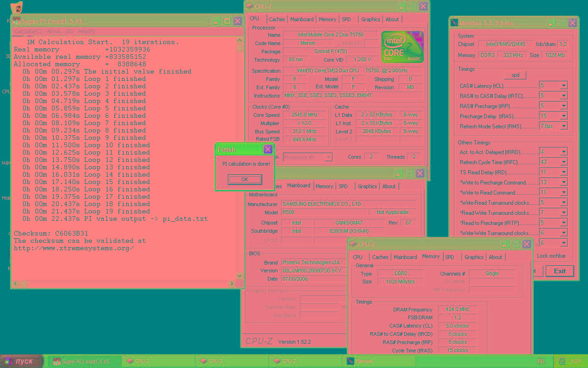The width and height of the screenshot is (588, 368).
Task: Open the Start (пуск) menu
Action: coord(22,362)
